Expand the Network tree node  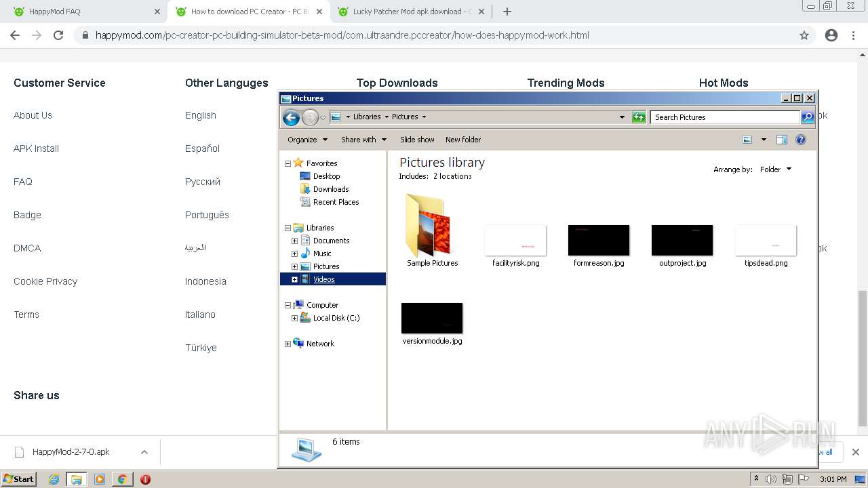(288, 344)
